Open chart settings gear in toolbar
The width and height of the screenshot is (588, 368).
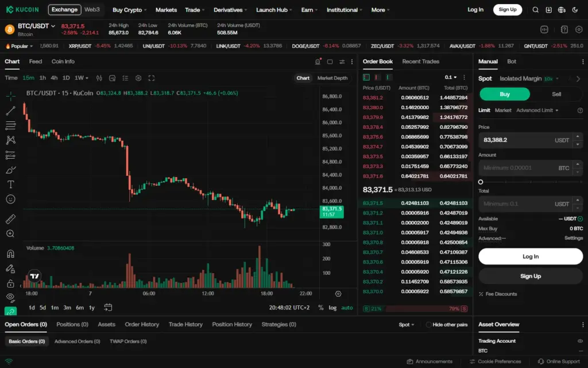(x=138, y=78)
